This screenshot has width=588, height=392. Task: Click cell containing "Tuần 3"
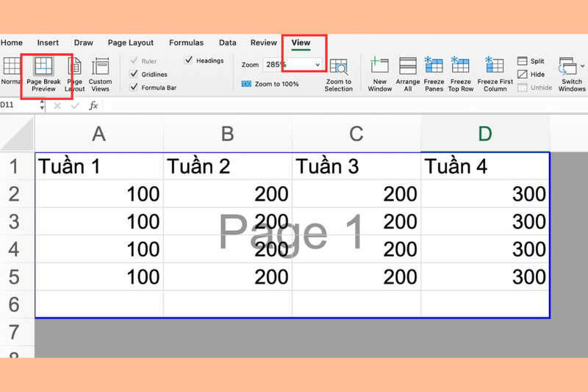point(356,166)
